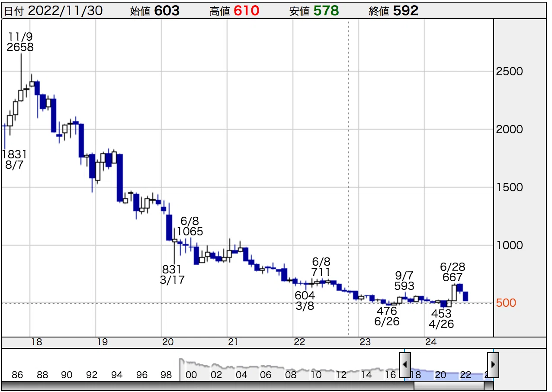Click year 98 in the overview timeline
The image size is (552, 392).
[x=166, y=375]
